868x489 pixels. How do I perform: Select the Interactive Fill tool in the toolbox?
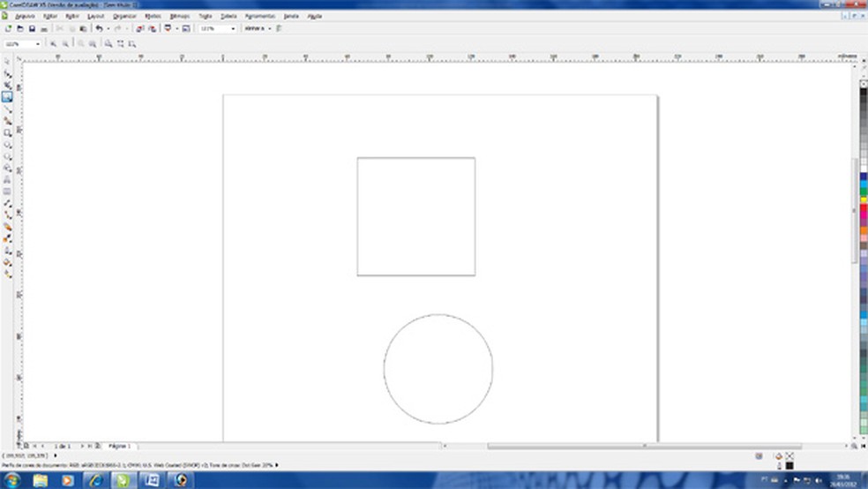tap(7, 274)
